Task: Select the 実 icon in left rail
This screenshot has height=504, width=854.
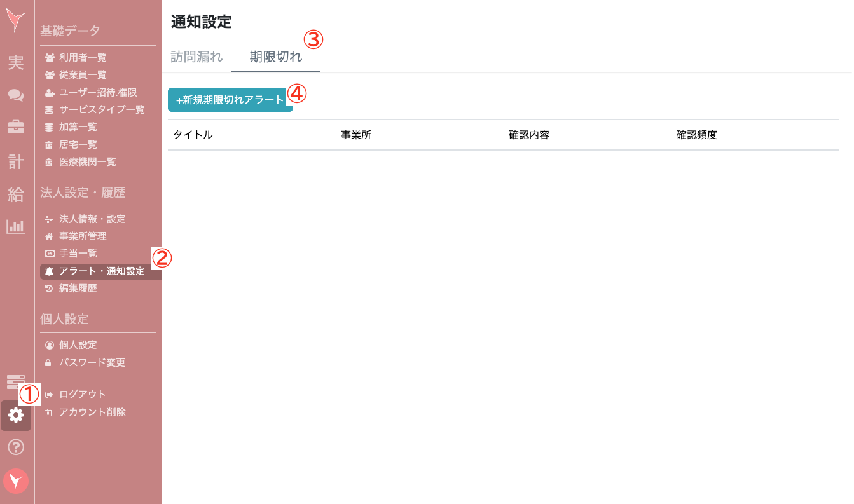Action: pyautogui.click(x=16, y=63)
